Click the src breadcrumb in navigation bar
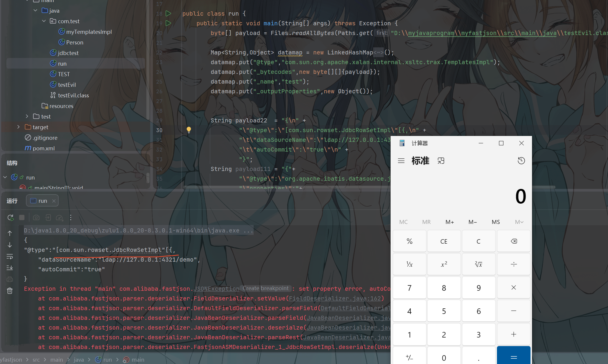The width and height of the screenshot is (608, 364). 36,360
